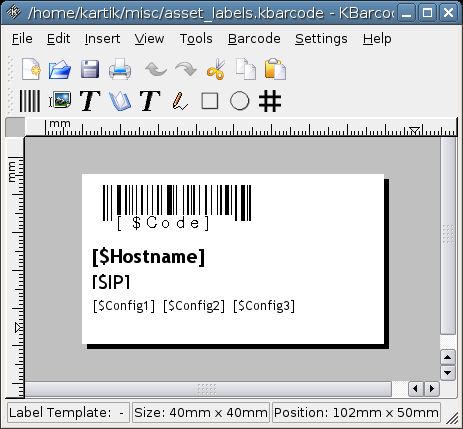Click the vertical scrollbar thumb
This screenshot has height=429, width=463.
[x=448, y=235]
